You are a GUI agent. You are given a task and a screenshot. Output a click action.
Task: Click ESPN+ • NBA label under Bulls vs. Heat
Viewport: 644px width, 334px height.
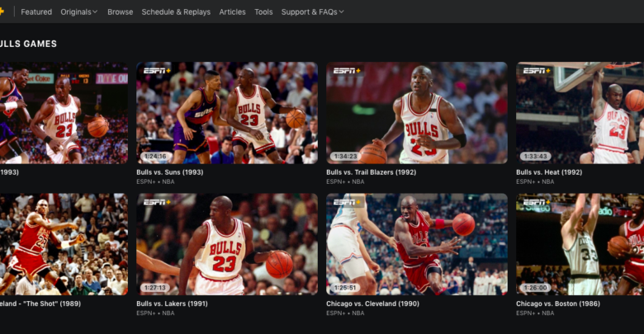pos(535,181)
